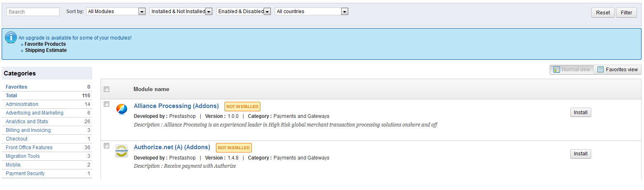Click the Normal view grid icon
The image size is (644, 190).
tap(556, 70)
